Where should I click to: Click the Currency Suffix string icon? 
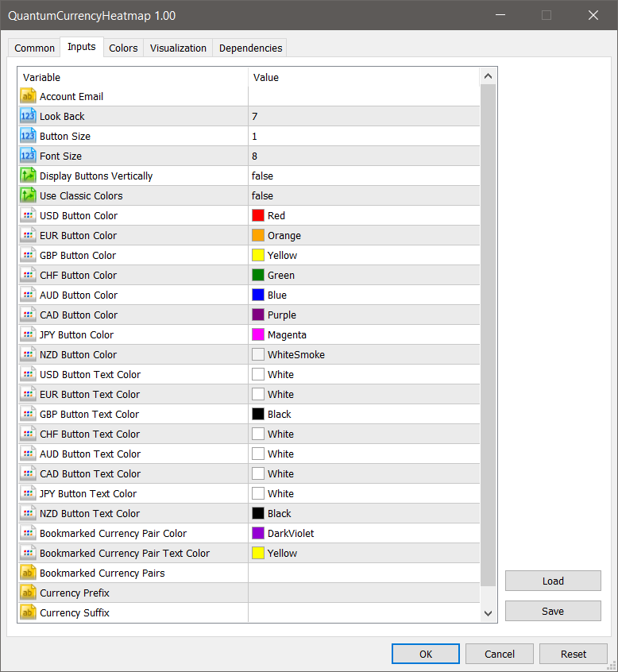click(x=28, y=612)
